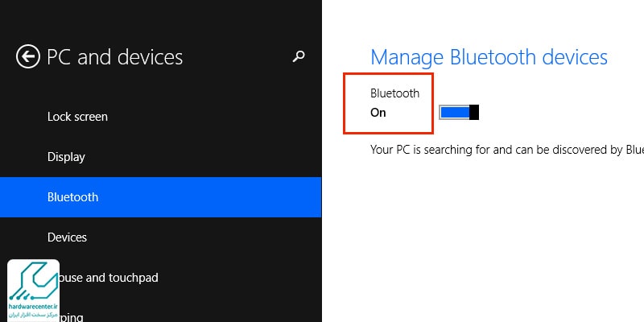Image resolution: width=644 pixels, height=322 pixels.
Task: Click the Persian caption under the logo
Action: (x=34, y=314)
